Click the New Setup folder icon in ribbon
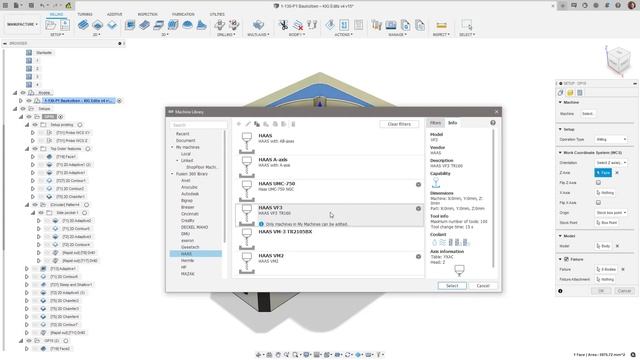Viewport: 640px width, 360px height. coord(51,25)
